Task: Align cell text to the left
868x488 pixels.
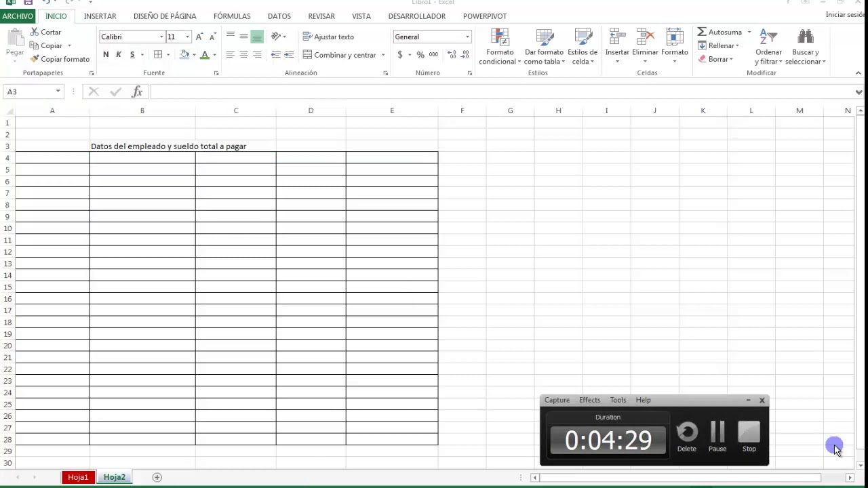Action: tap(231, 54)
